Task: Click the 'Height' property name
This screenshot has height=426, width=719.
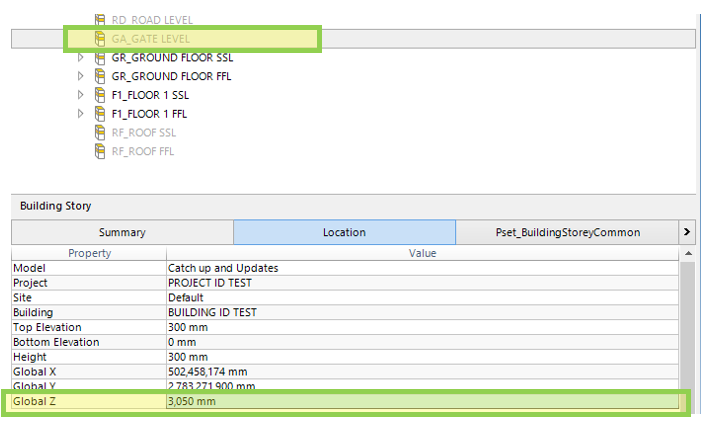Action: click(30, 357)
